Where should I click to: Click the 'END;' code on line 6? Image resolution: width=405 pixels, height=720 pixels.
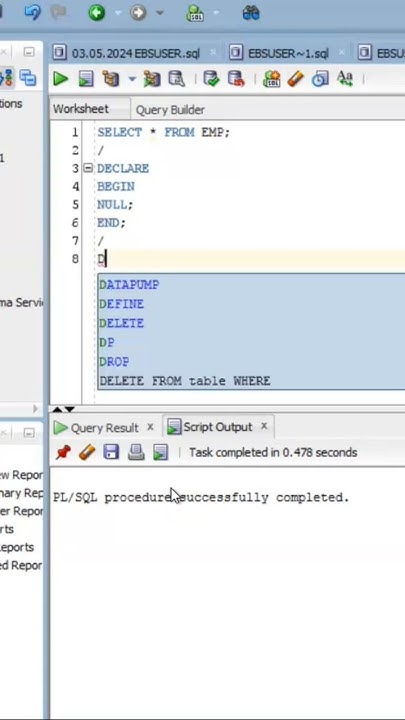[x=111, y=223]
